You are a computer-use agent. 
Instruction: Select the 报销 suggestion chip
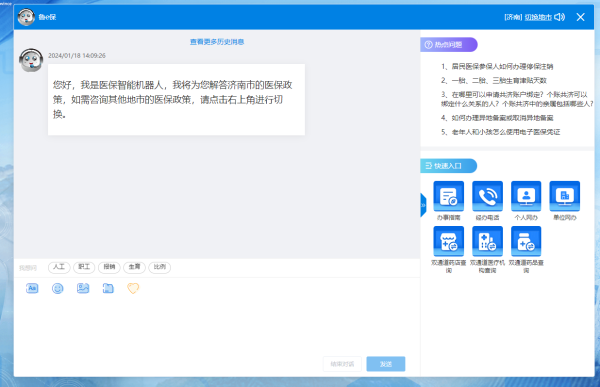(109, 267)
